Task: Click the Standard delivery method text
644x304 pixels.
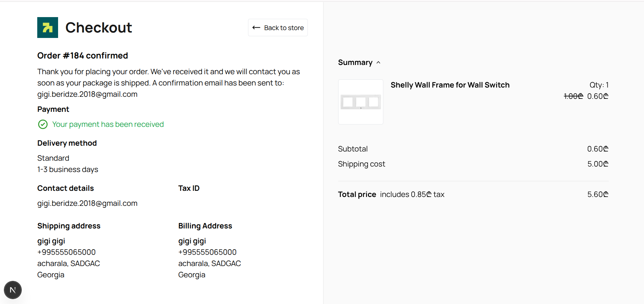Action: point(53,158)
